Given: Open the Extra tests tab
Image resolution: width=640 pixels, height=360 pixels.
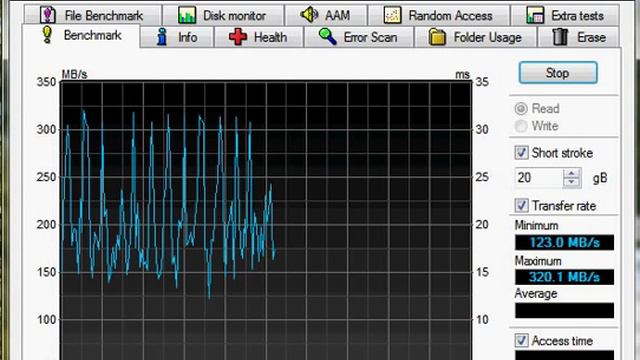Looking at the screenshot, I should click(565, 16).
